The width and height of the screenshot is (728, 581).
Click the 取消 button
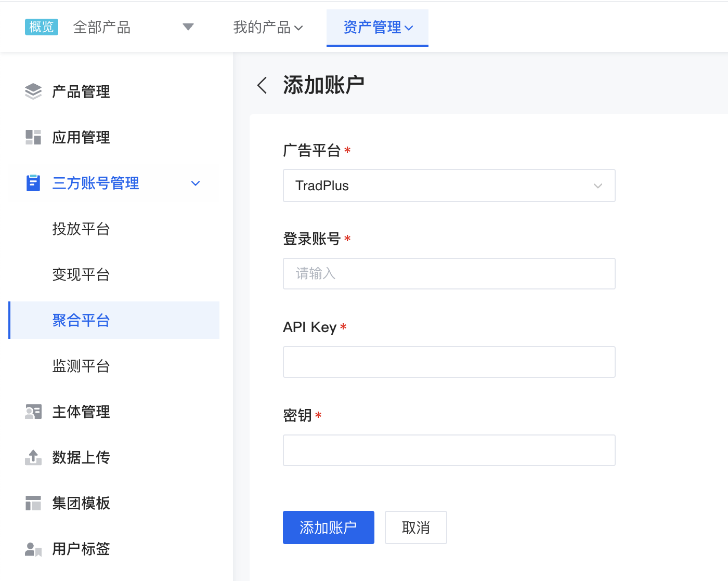415,527
